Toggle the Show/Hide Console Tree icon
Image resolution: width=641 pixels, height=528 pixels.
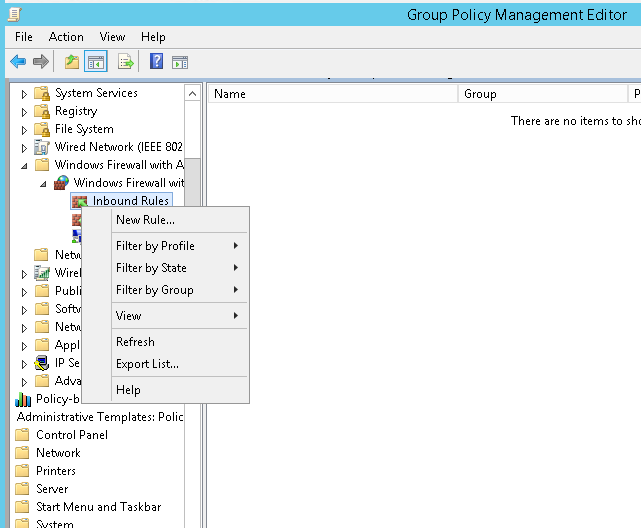tap(96, 62)
